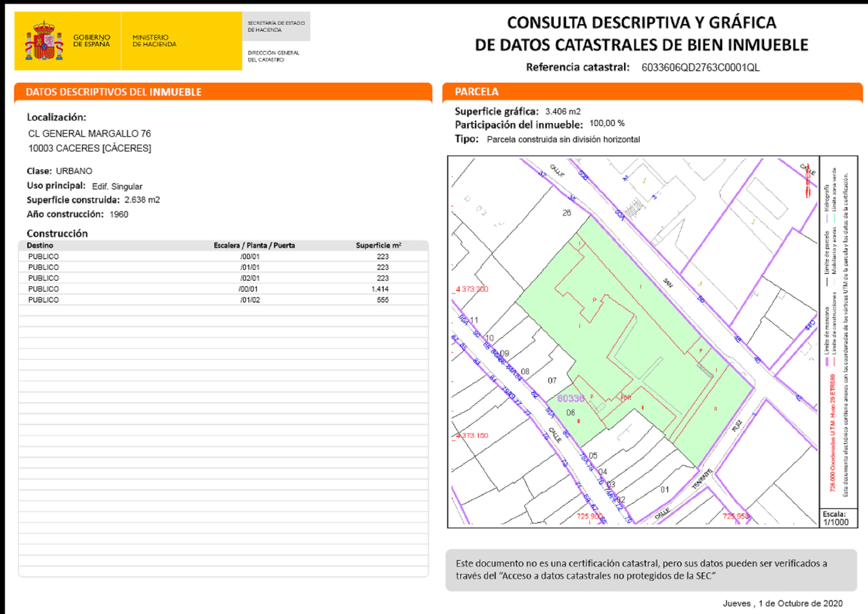
Task: Click the 'DATOS DESCRIPTIVOS DEL INMUEBLE' header
Action: tap(113, 92)
